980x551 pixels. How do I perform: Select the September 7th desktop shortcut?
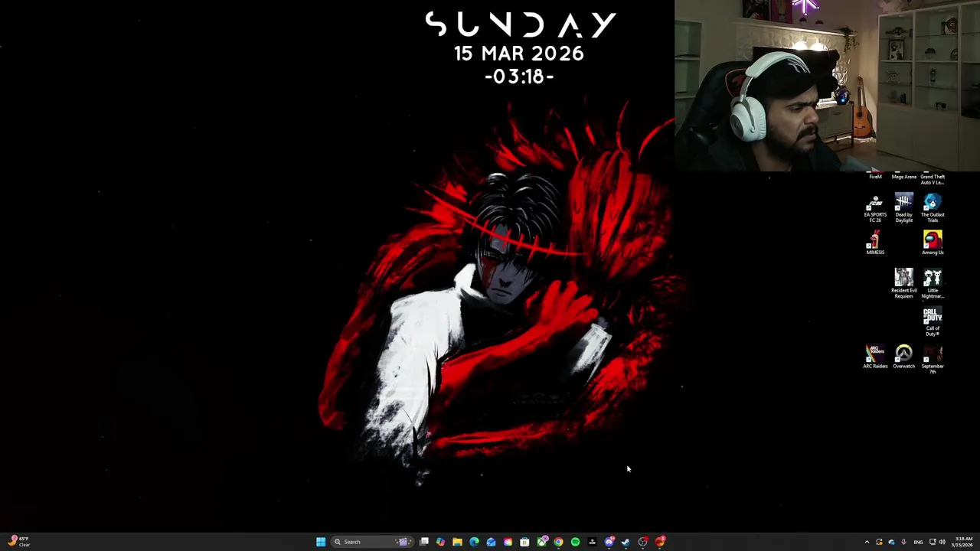pos(933,359)
